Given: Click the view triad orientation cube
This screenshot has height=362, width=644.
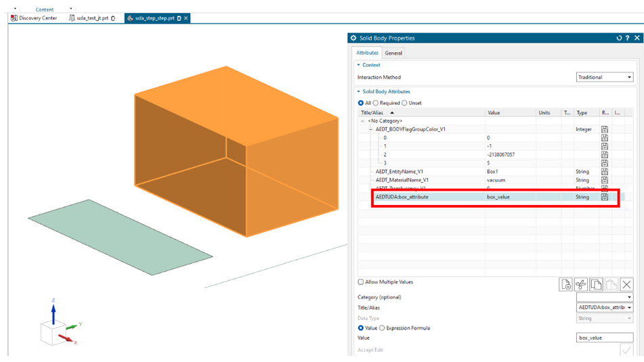Looking at the screenshot, I should point(53,334).
